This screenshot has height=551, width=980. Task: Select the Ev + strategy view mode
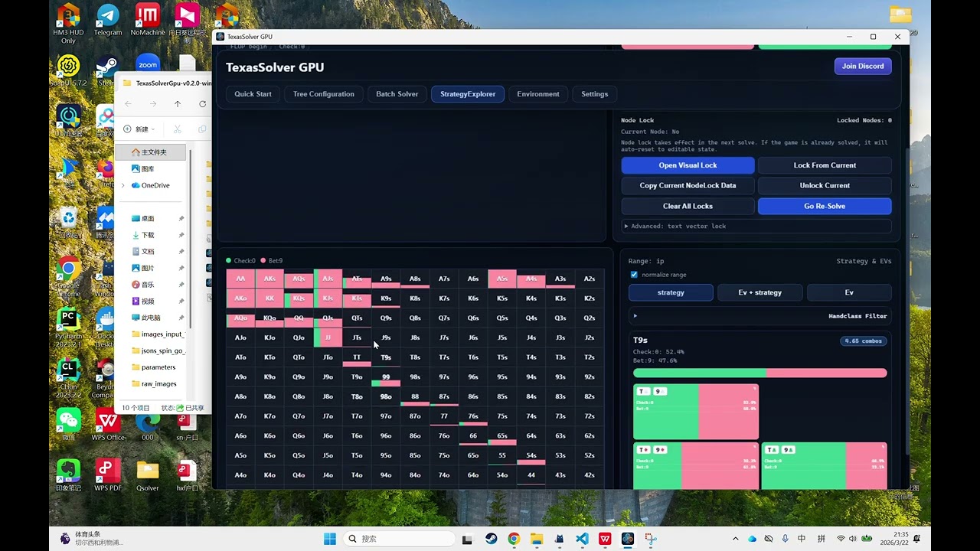click(x=760, y=292)
